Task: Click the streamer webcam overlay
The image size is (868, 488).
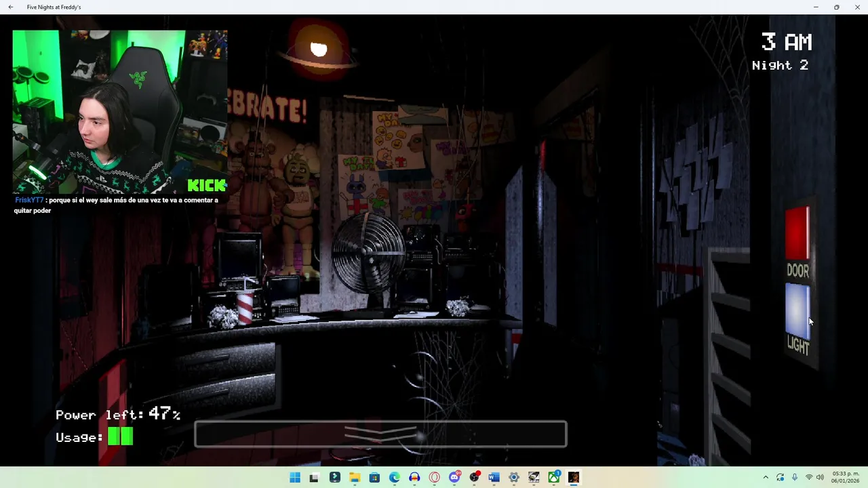Action: click(120, 112)
